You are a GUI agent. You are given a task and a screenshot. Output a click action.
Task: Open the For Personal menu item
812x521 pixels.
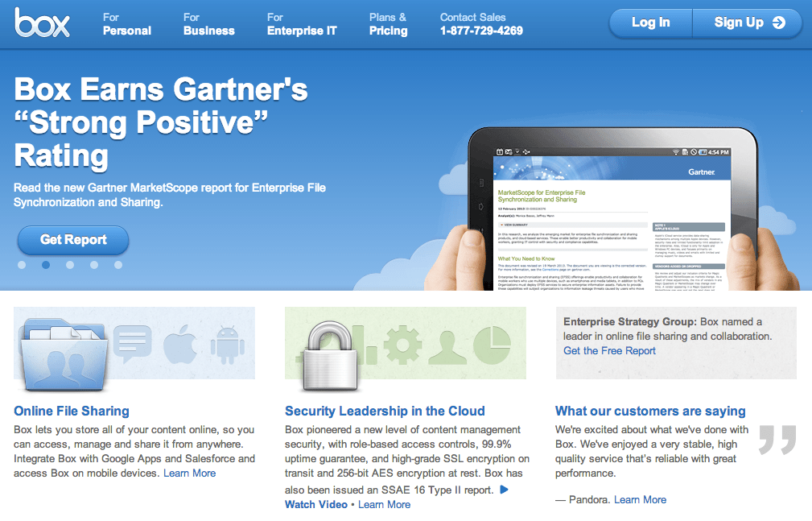(127, 24)
